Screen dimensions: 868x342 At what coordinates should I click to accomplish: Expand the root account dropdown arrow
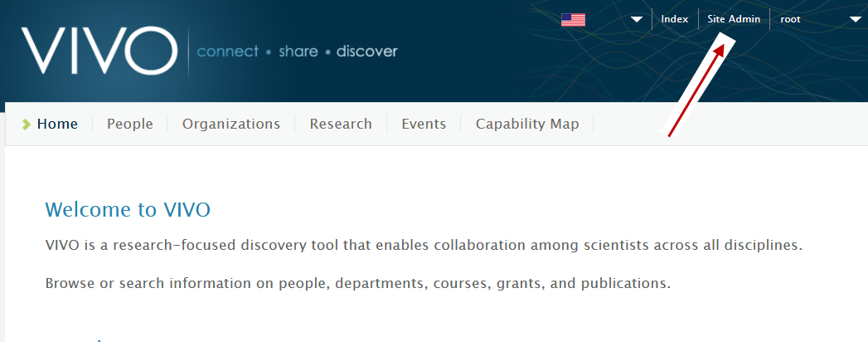[x=855, y=20]
